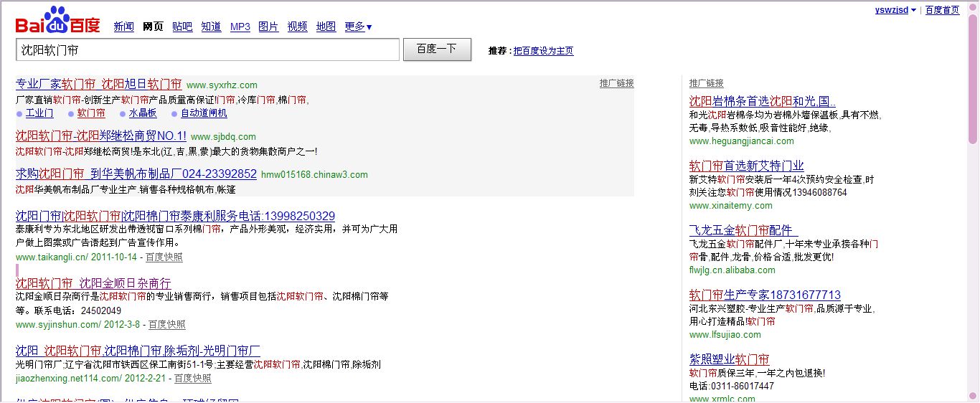This screenshot has width=980, height=403.
Task: Open the 更多 dropdown menu
Action: 358,27
